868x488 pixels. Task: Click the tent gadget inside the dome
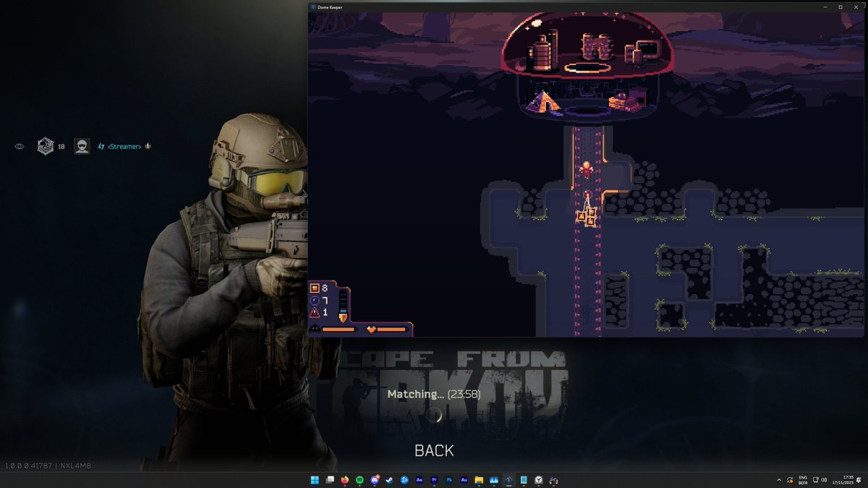pos(543,101)
